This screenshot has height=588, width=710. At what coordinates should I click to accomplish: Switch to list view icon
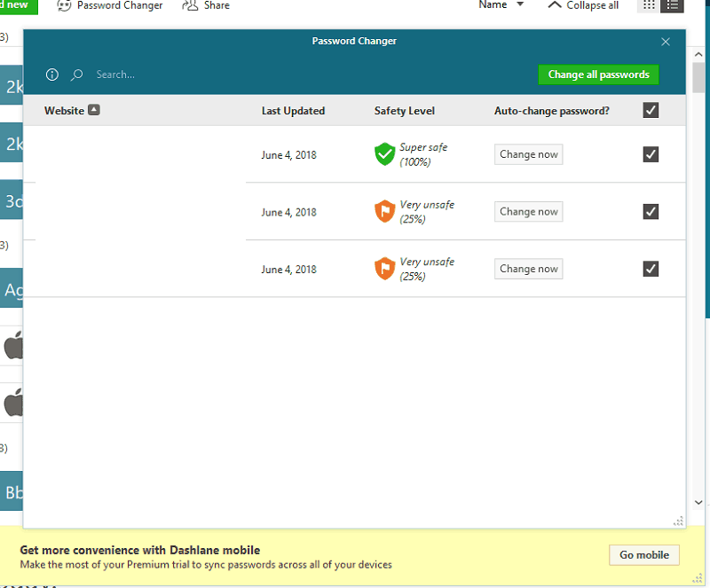(672, 5)
